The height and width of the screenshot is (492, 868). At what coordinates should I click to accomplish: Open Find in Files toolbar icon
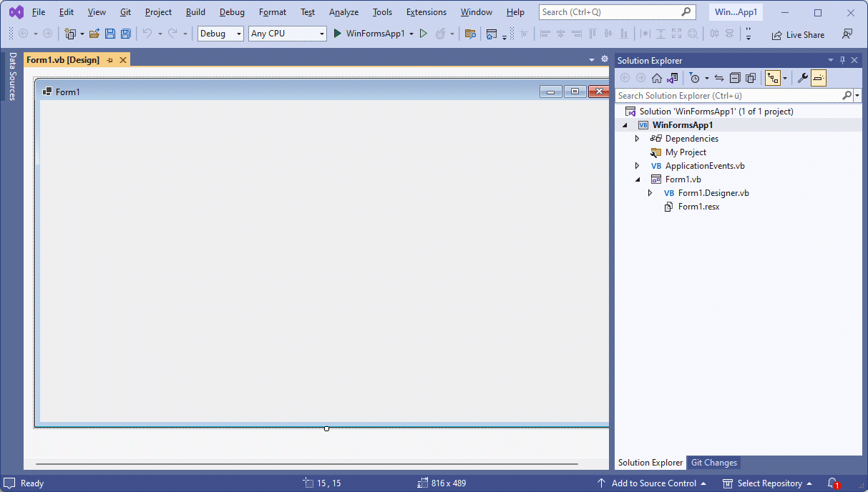click(470, 34)
